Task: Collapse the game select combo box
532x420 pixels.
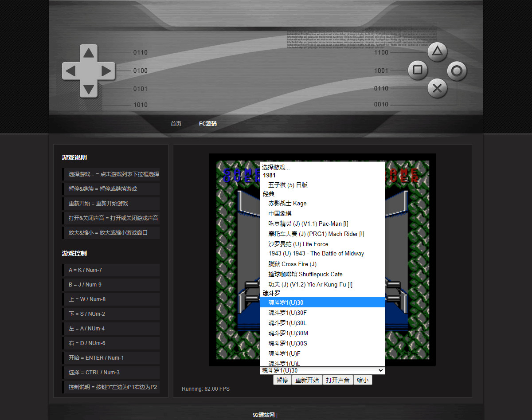Action: click(322, 370)
